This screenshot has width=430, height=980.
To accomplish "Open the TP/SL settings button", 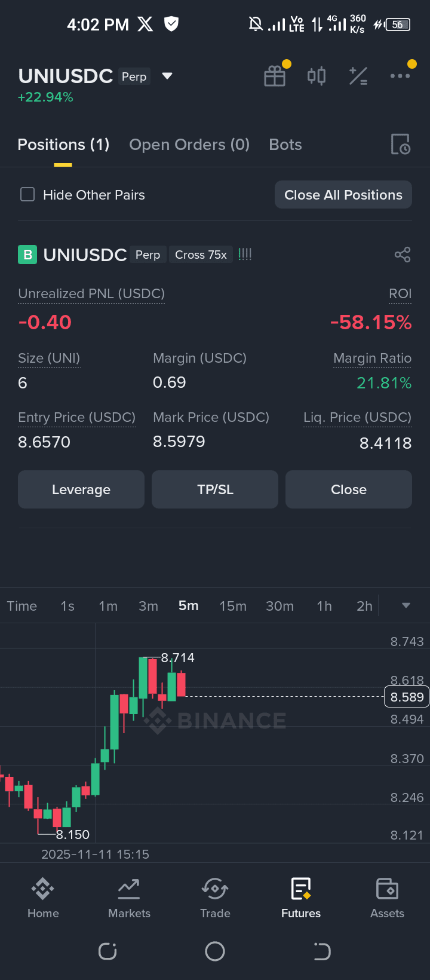I will (215, 489).
